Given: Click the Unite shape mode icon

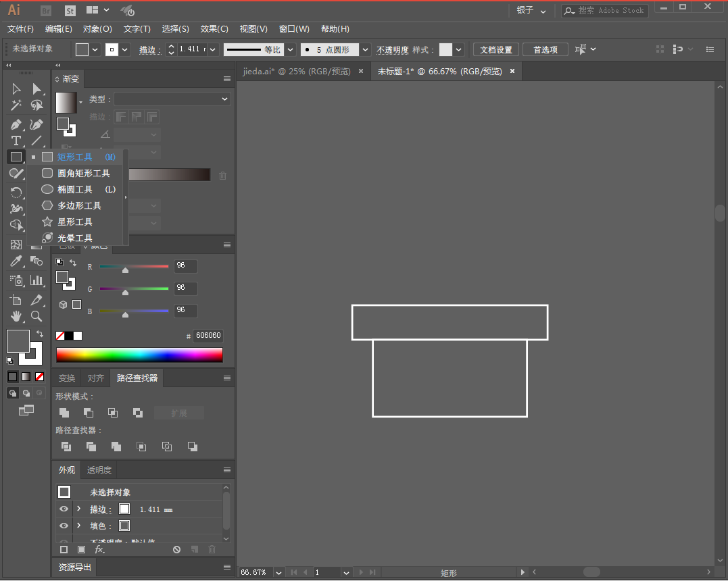Looking at the screenshot, I should [64, 413].
